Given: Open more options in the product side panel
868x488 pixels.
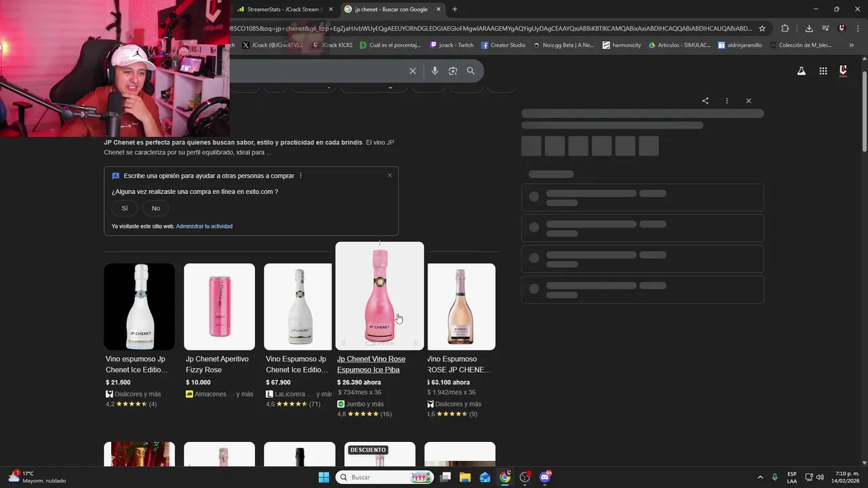Looking at the screenshot, I should pos(727,101).
